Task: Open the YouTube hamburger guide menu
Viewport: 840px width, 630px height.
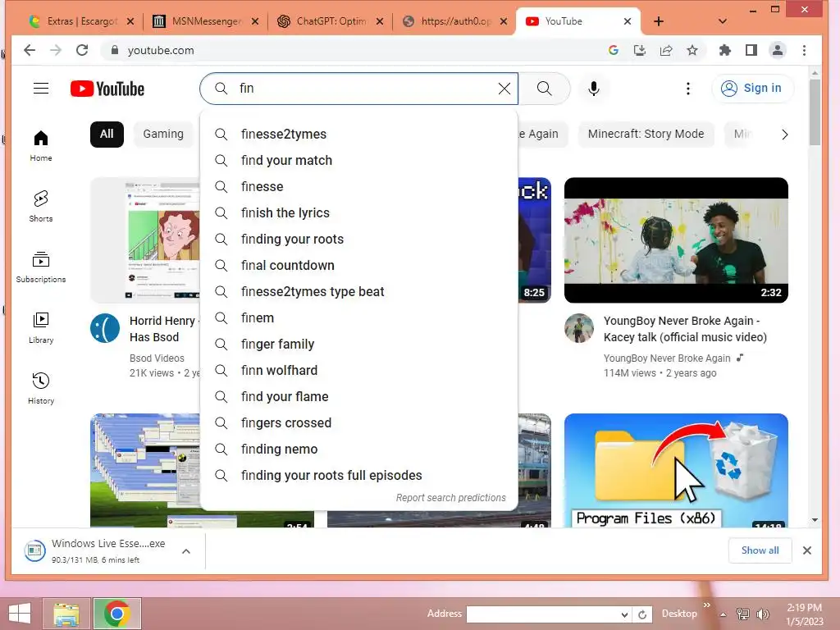Action: [41, 89]
